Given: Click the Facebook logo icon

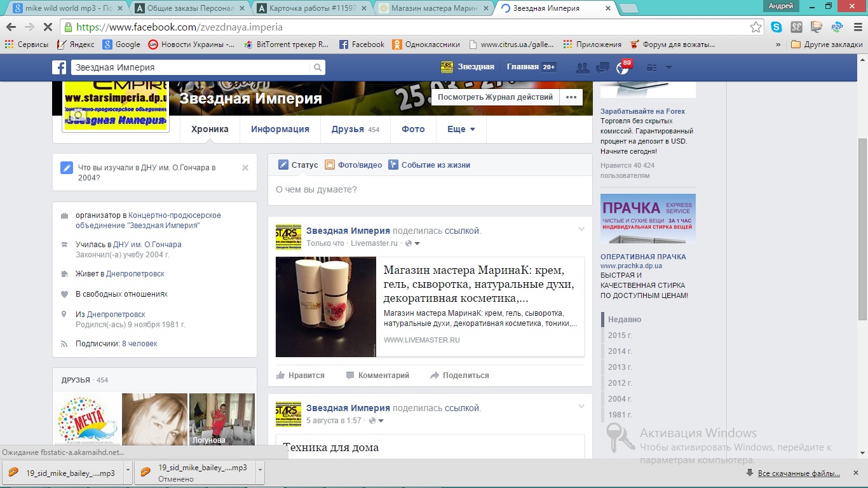Looking at the screenshot, I should [x=59, y=67].
